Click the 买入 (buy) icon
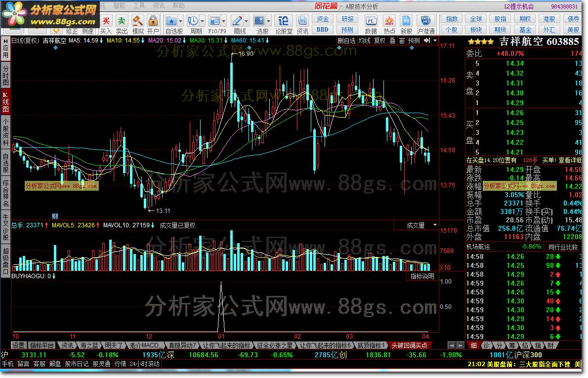The width and height of the screenshot is (588, 378). 106,21
